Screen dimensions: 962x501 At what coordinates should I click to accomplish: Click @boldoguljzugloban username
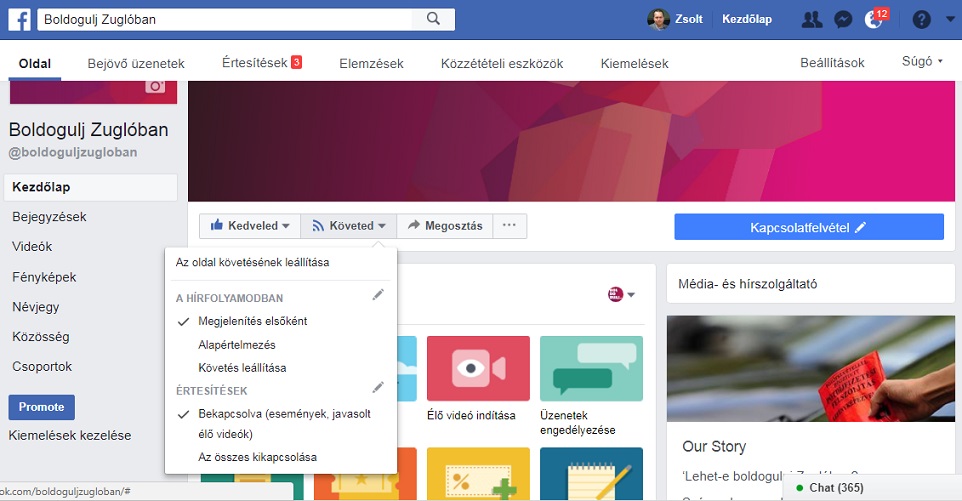pyautogui.click(x=72, y=152)
